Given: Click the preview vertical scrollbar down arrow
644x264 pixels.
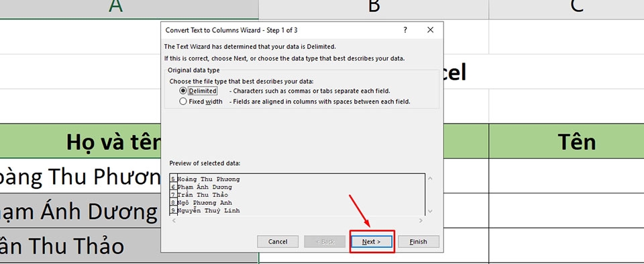Looking at the screenshot, I should click(430, 211).
